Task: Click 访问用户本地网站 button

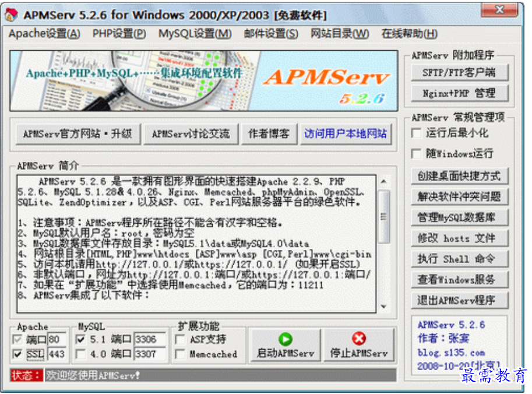Action: [x=346, y=134]
